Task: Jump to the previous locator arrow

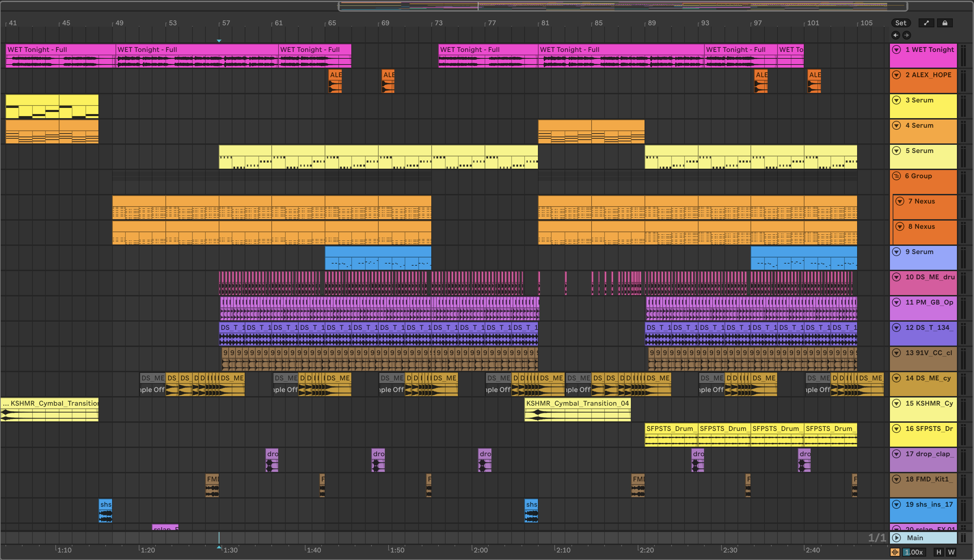Action: pyautogui.click(x=896, y=35)
